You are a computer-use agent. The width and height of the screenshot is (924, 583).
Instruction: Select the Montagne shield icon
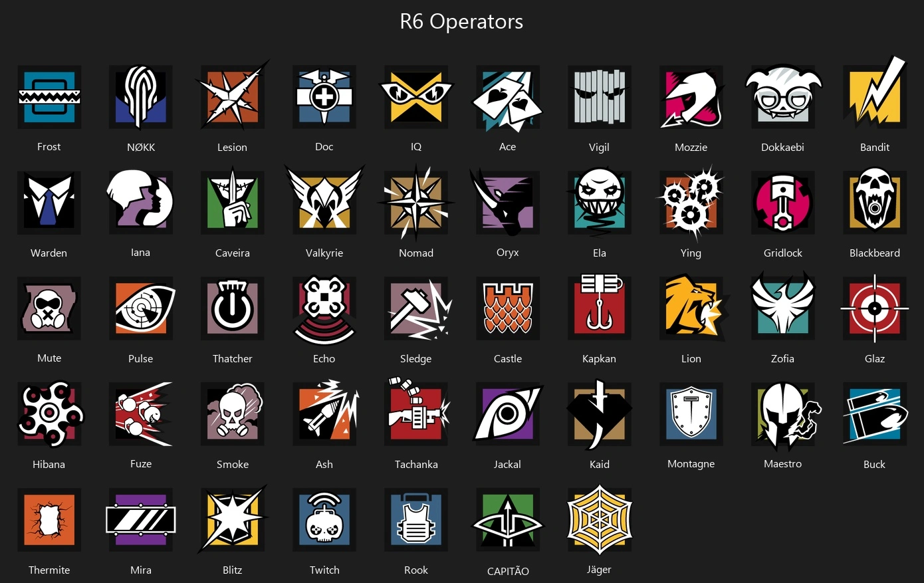(691, 414)
